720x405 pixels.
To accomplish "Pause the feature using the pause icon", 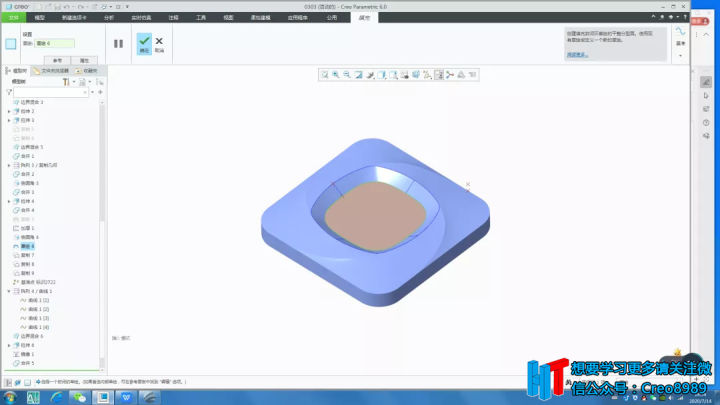I will (118, 43).
